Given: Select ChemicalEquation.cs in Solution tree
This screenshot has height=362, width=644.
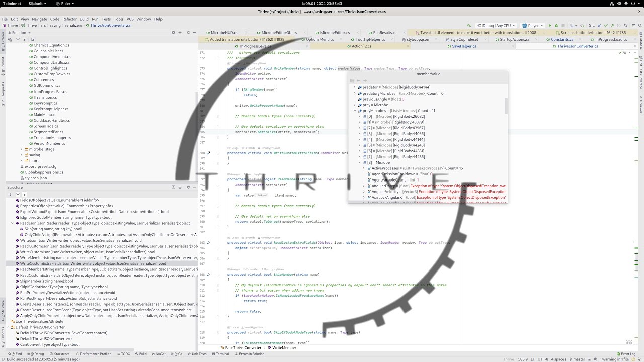Looking at the screenshot, I should (x=51, y=45).
